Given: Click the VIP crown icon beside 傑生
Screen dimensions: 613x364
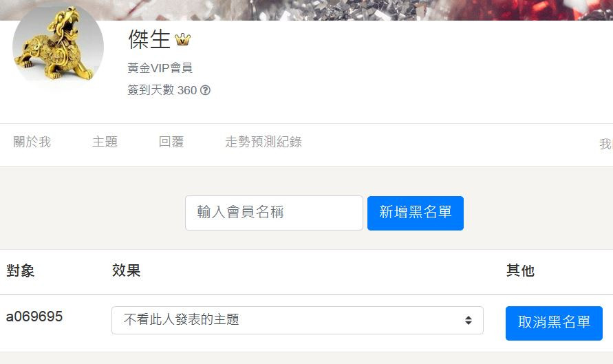Looking at the screenshot, I should tap(182, 39).
